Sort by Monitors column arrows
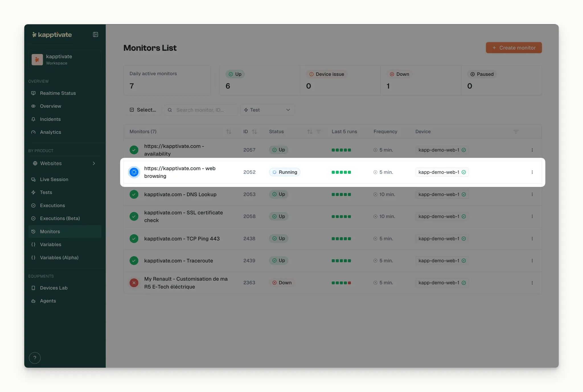 (x=229, y=132)
